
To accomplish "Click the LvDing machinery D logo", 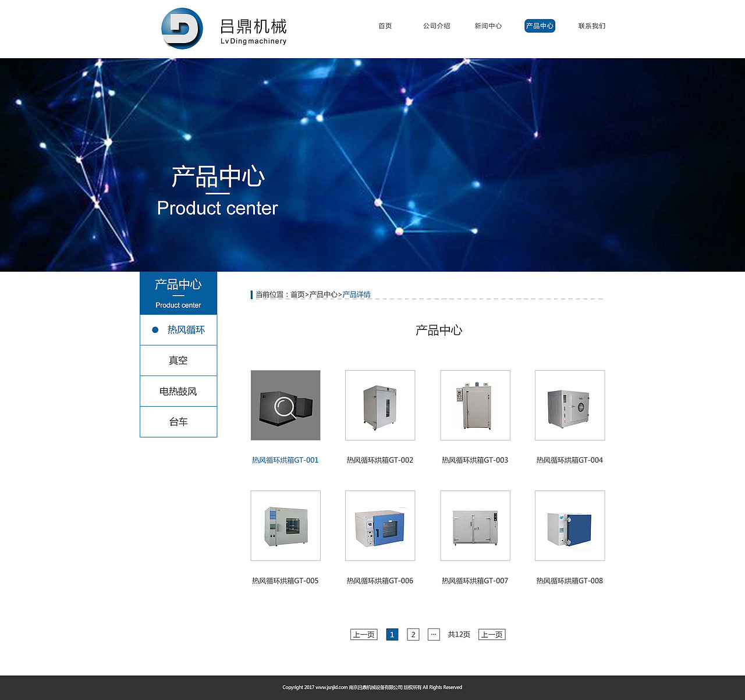I will pos(182,28).
